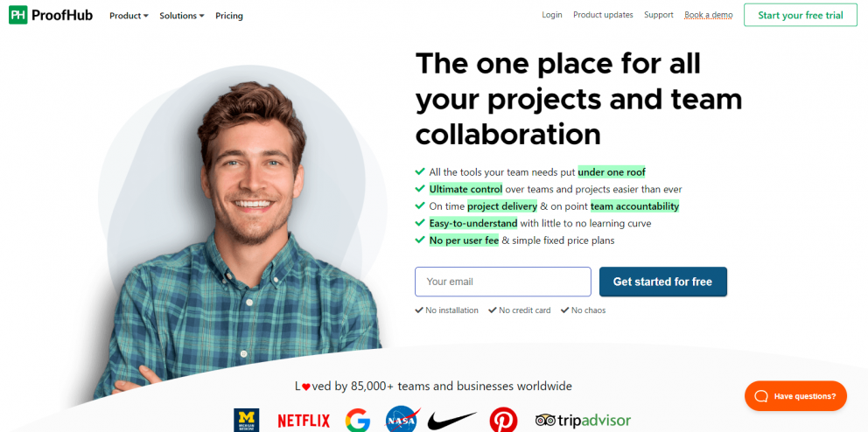
Task: Expand the Solutions dropdown menu
Action: (x=182, y=16)
